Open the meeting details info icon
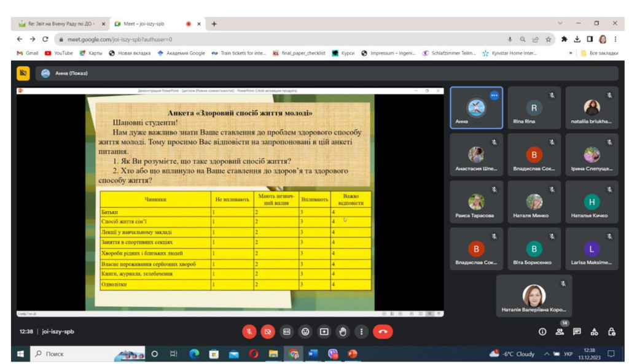 pyautogui.click(x=542, y=331)
